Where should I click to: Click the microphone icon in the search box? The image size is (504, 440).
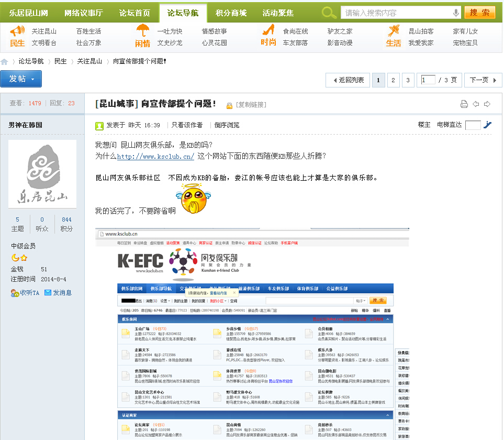click(456, 13)
